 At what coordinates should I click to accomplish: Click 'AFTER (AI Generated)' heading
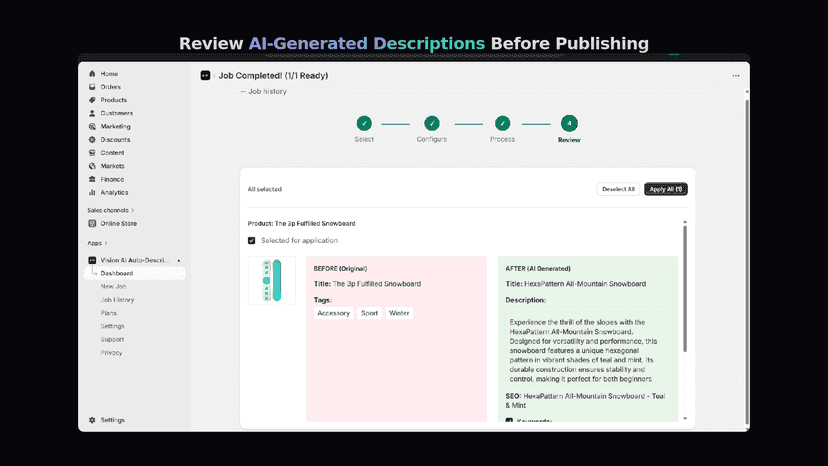coord(538,268)
